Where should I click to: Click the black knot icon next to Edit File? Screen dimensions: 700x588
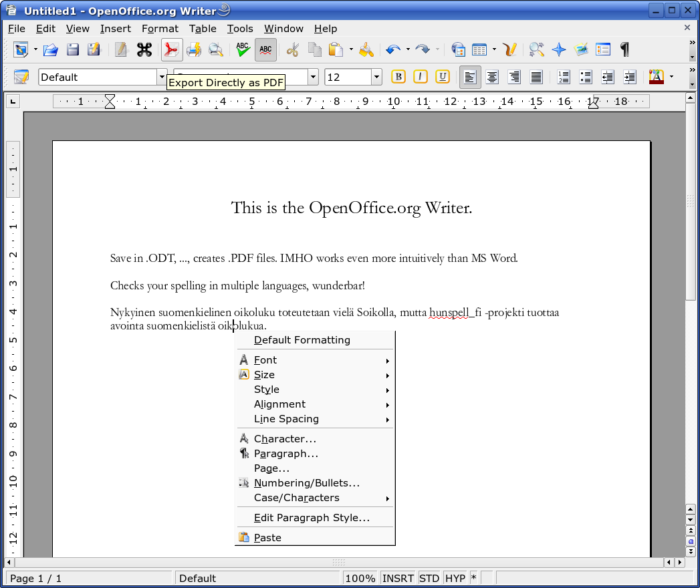pos(144,49)
